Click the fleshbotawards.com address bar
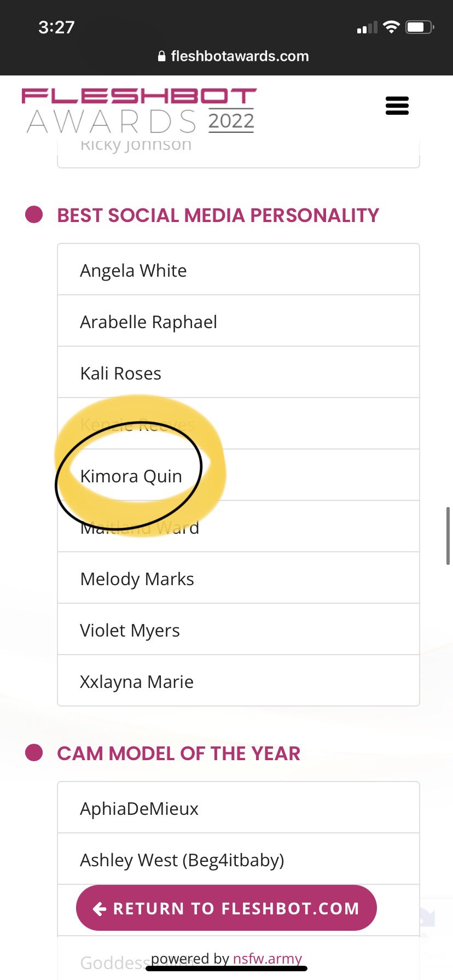 (233, 56)
